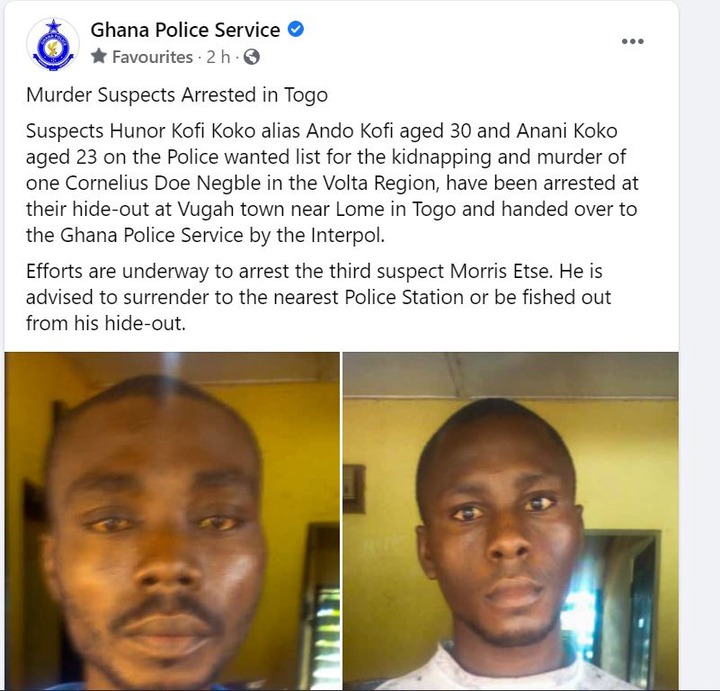Open the right suspect photo
The image size is (720, 691).
[511, 521]
